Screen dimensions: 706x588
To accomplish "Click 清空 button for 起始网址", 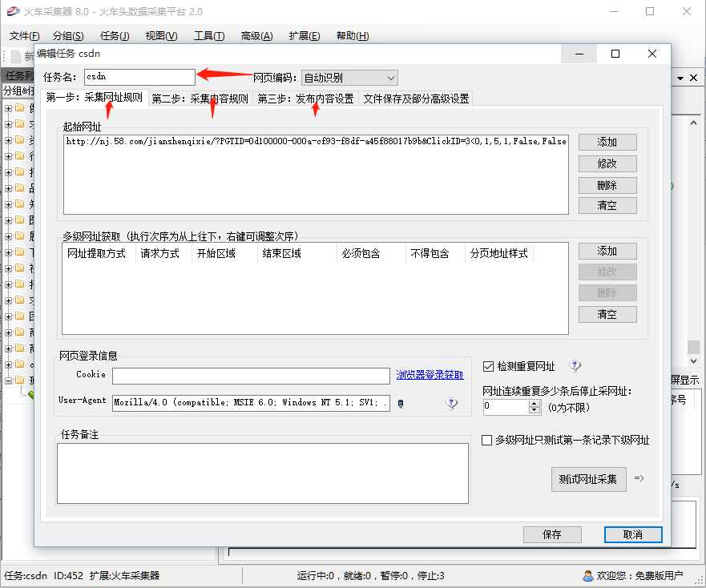I will tap(607, 205).
